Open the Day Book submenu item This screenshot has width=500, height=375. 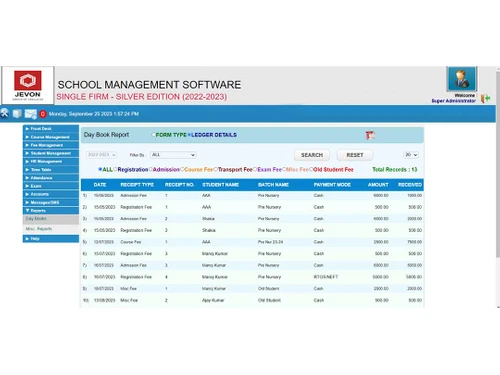coord(51,219)
